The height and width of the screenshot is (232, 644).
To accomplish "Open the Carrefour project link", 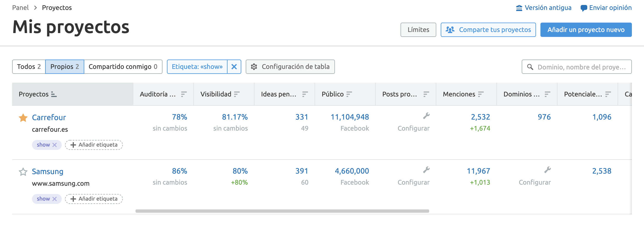I will point(49,118).
